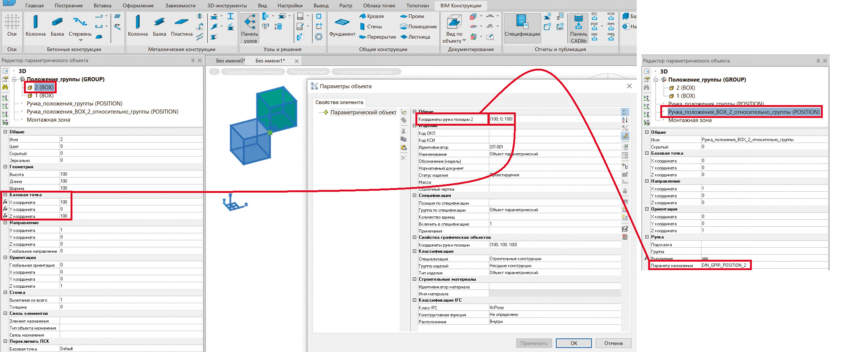Click the Перекрытие tool
The image size is (868, 352).
(x=378, y=37)
